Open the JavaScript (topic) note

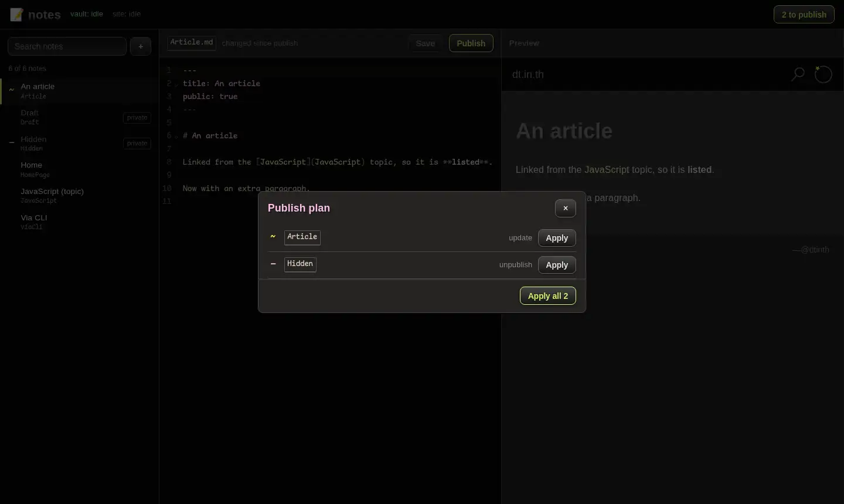(80, 196)
